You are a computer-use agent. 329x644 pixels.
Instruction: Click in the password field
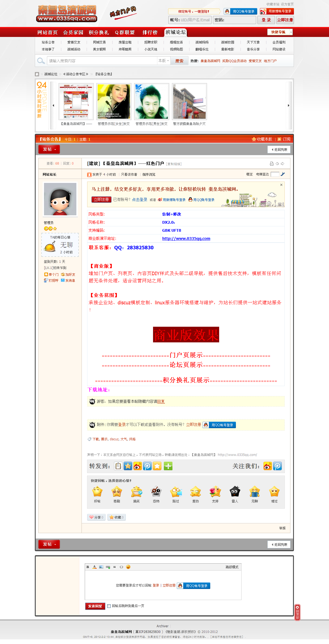(234, 20)
